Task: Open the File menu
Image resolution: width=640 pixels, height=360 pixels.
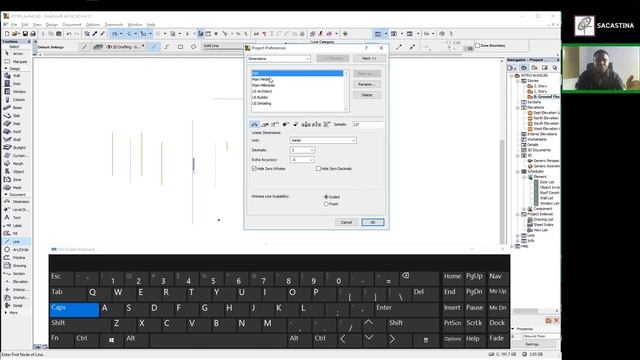Action: tap(14, 25)
